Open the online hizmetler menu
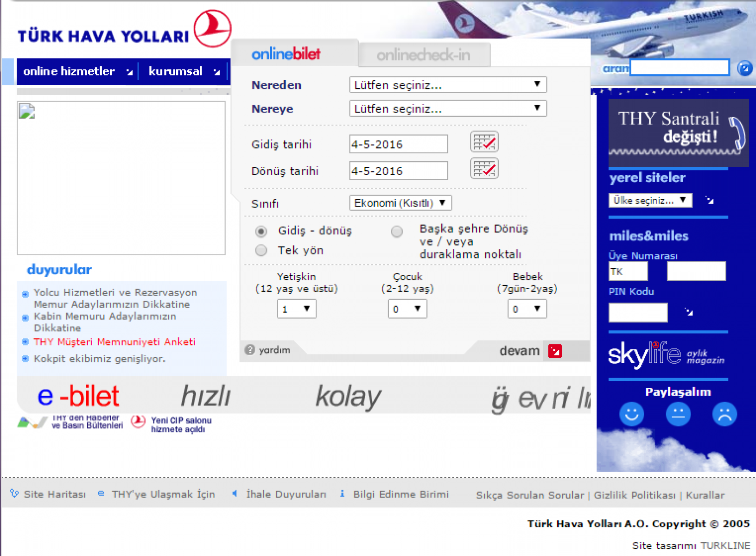 (x=77, y=71)
